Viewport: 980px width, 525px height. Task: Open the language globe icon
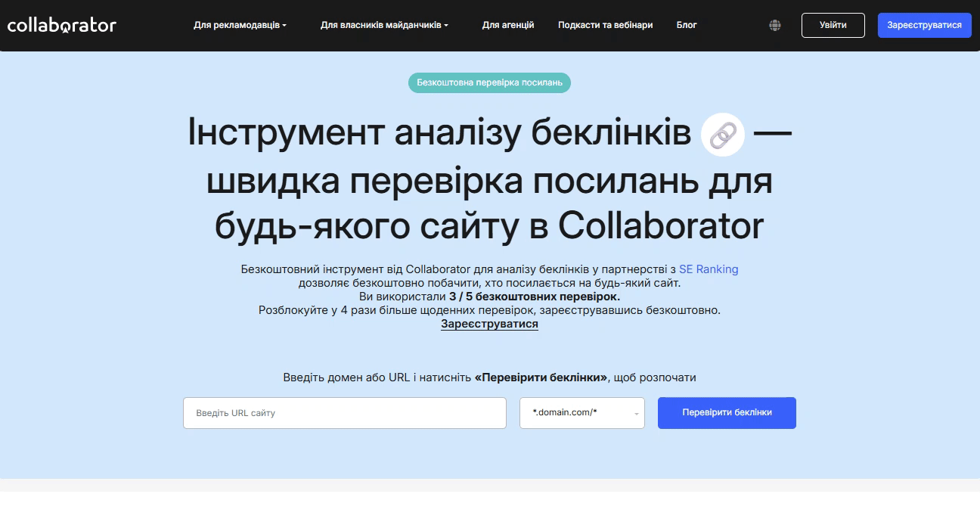775,25
